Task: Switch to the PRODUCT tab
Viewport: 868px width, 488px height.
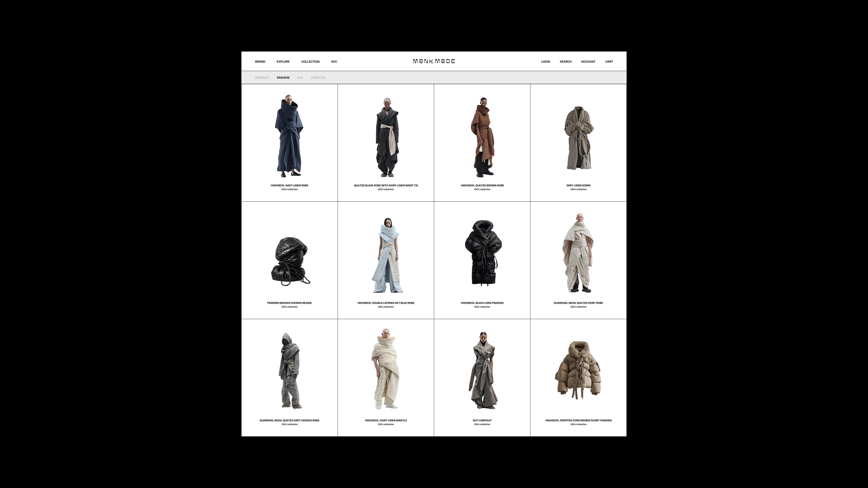Action: click(x=262, y=78)
